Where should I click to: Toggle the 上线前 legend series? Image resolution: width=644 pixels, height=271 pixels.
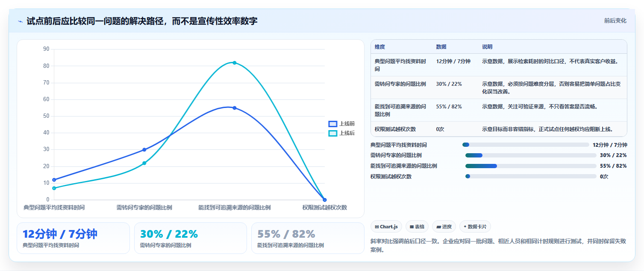(341, 124)
